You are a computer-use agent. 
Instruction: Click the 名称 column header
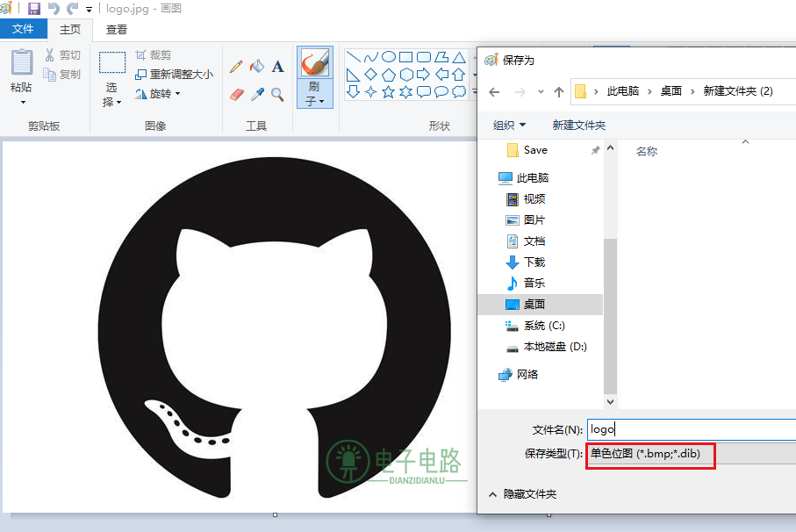[646, 151]
